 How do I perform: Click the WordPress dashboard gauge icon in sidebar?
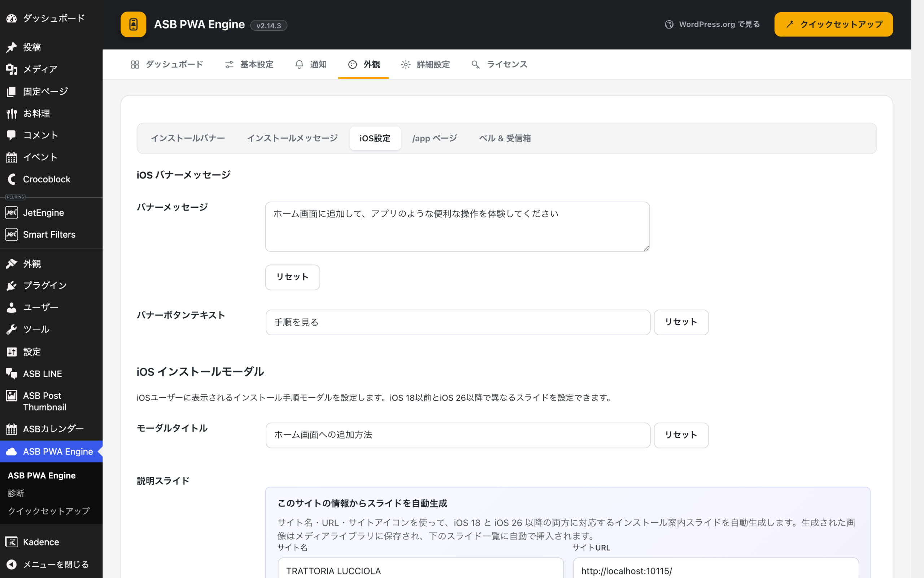point(12,18)
